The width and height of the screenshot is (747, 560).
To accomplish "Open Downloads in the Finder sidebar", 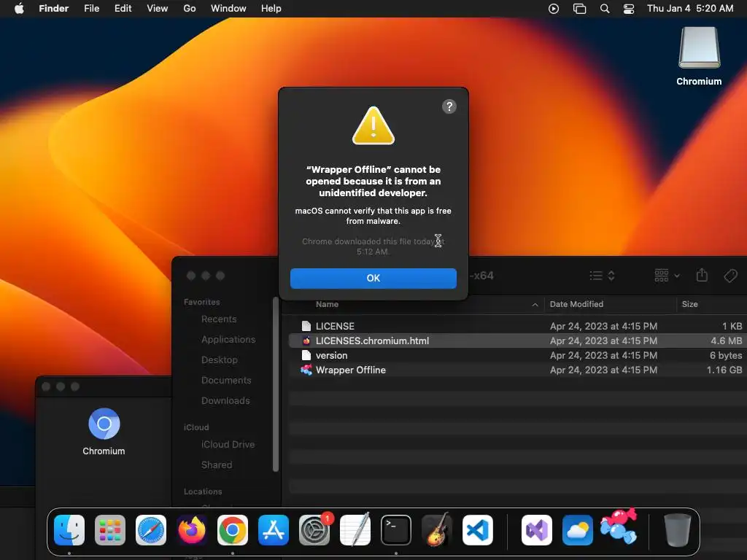I will 225,401.
